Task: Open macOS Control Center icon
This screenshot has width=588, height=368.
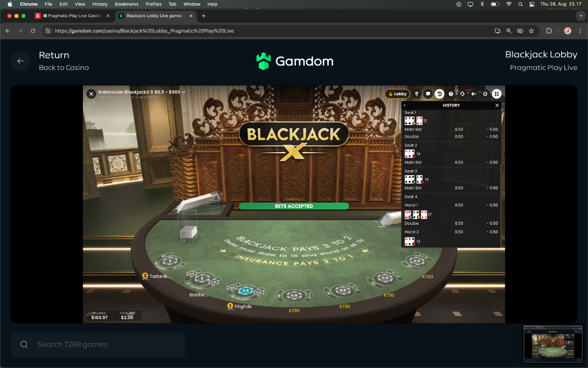Action: point(532,4)
